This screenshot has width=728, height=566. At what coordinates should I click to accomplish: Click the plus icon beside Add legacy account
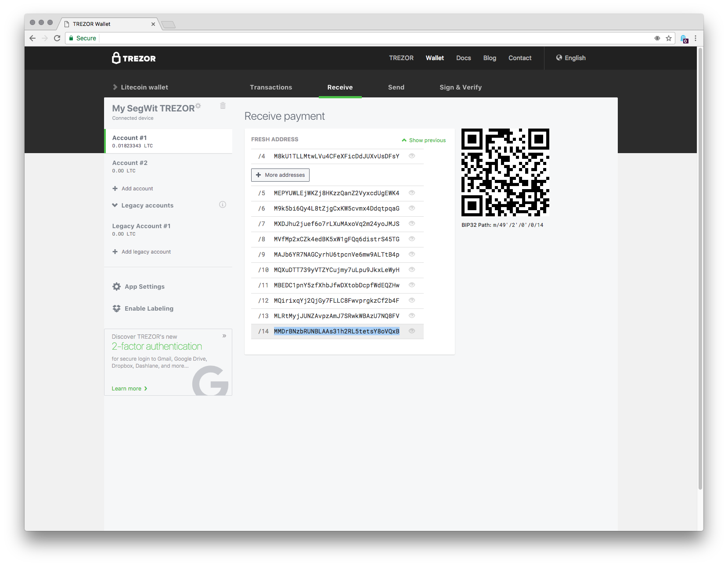115,252
